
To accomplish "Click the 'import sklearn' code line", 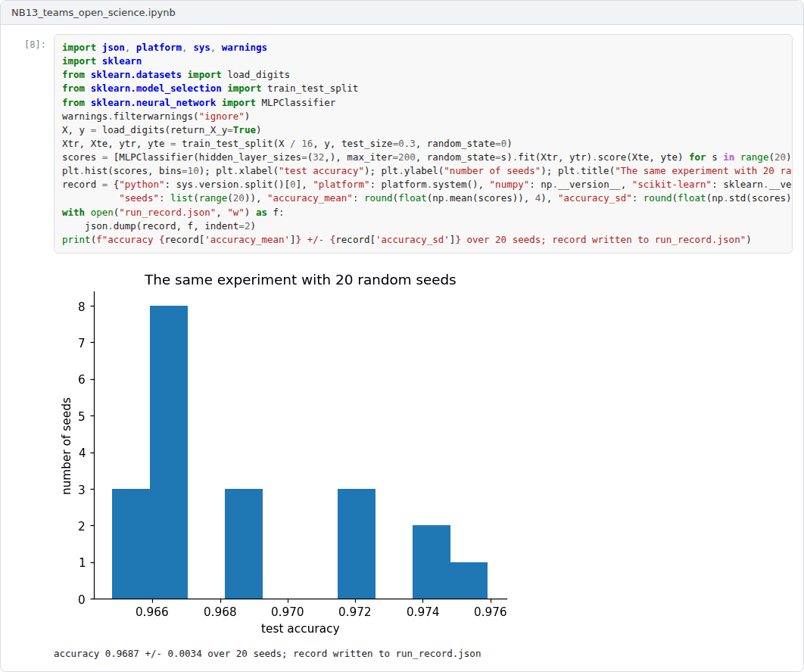I will (102, 61).
